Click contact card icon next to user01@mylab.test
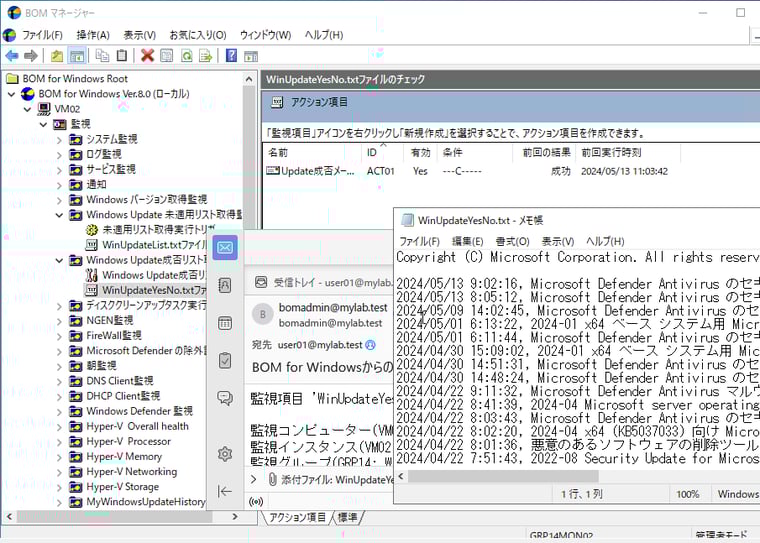 click(370, 345)
